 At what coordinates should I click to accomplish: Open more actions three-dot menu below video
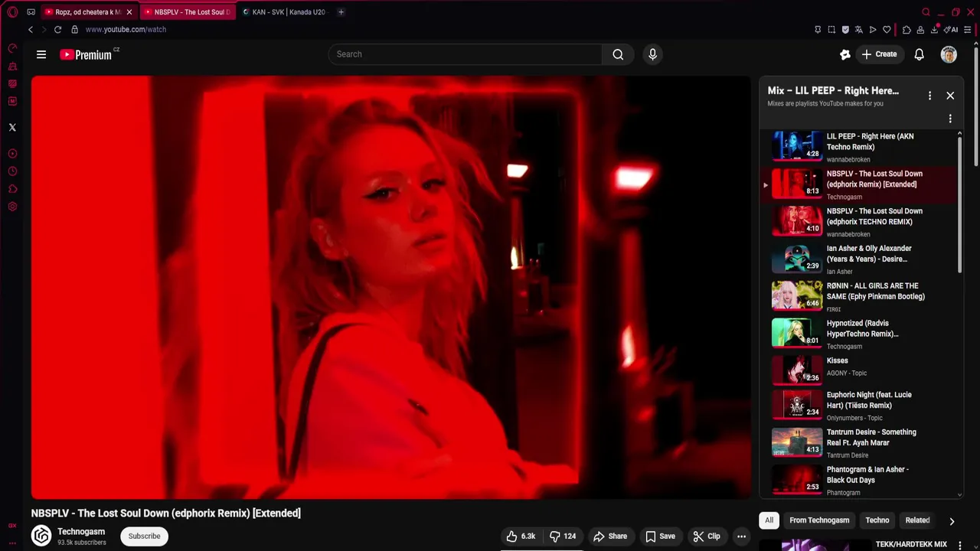tap(741, 536)
